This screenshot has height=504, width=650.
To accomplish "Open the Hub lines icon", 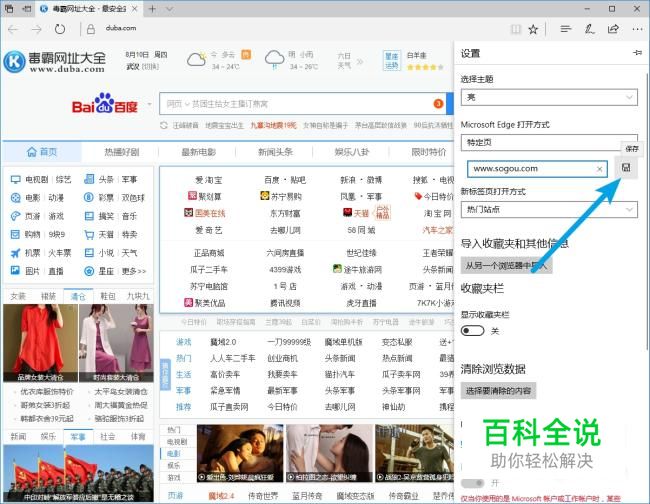I will click(565, 29).
